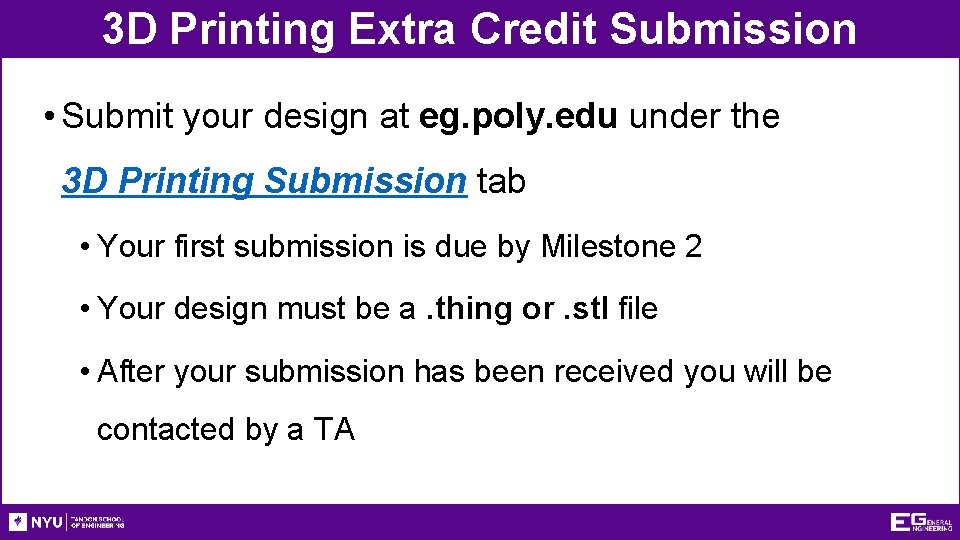Viewport: 960px width, 540px height.
Task: Open the 3D Printing Submission link
Action: point(264,181)
